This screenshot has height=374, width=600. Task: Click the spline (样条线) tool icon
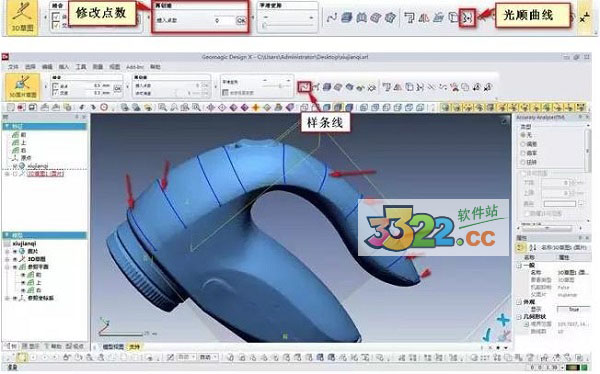coord(304,87)
